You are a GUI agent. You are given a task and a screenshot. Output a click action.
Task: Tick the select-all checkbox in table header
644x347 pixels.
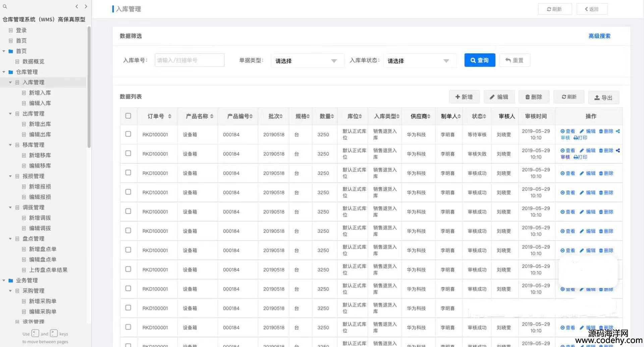point(128,116)
